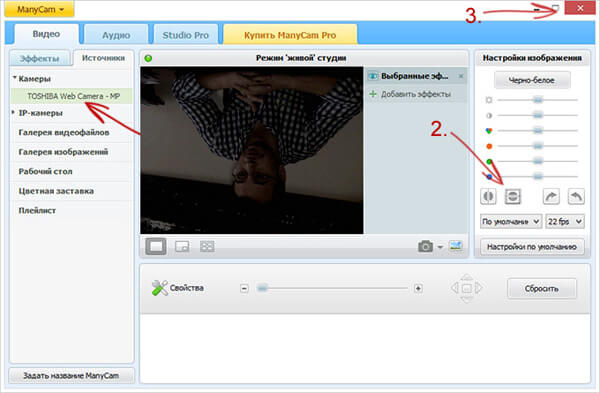This screenshot has height=393, width=600.
Task: Rotate image clockwise with curved arrow icon
Action: pyautogui.click(x=551, y=197)
